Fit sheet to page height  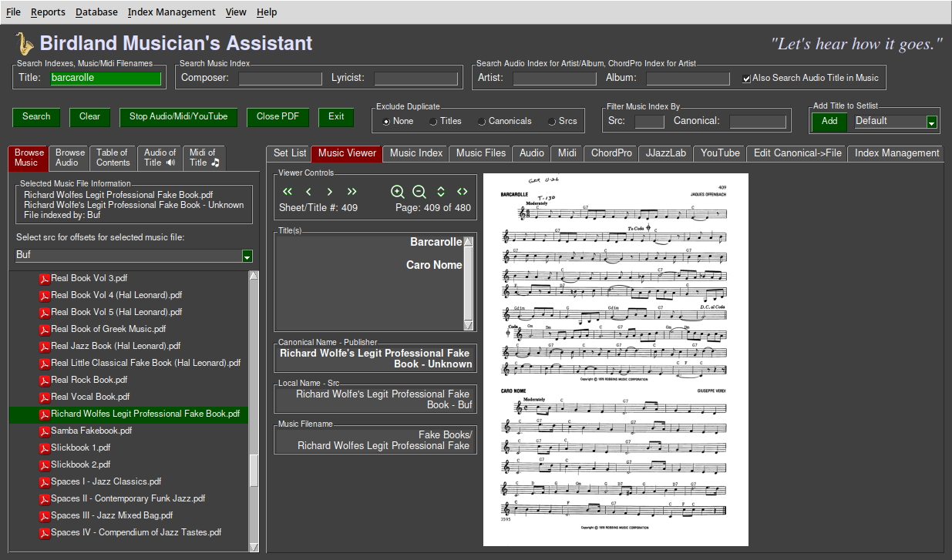439,192
